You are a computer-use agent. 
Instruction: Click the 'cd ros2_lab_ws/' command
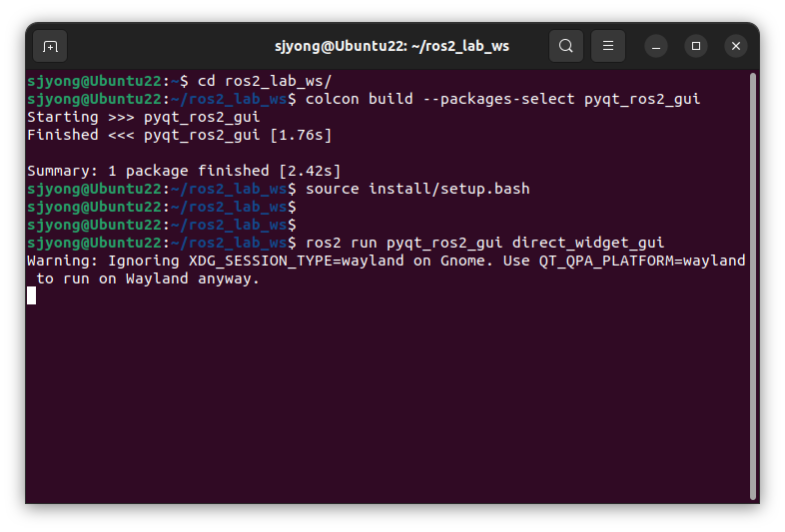pos(265,81)
